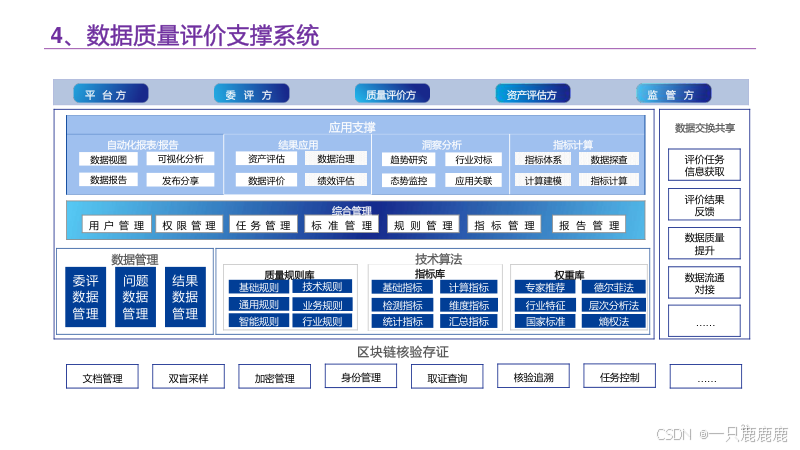Choose the 维度指标 cell
800x450 pixels.
click(x=468, y=305)
